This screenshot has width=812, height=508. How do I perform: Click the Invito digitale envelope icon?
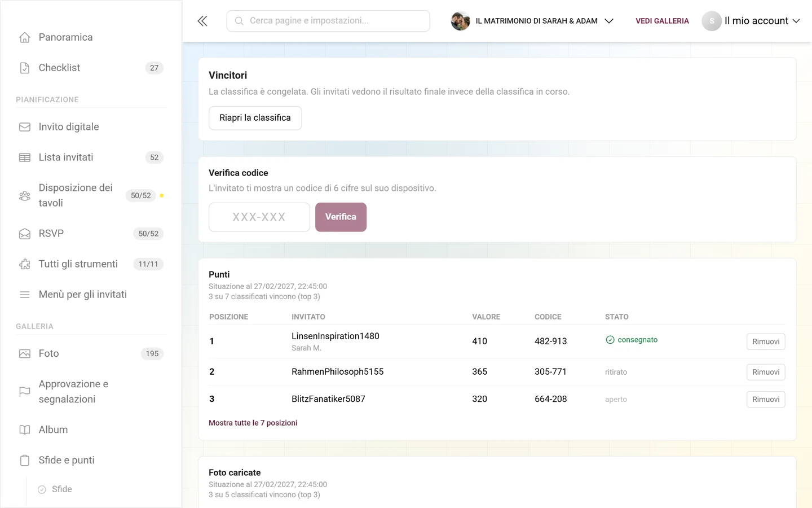(25, 127)
